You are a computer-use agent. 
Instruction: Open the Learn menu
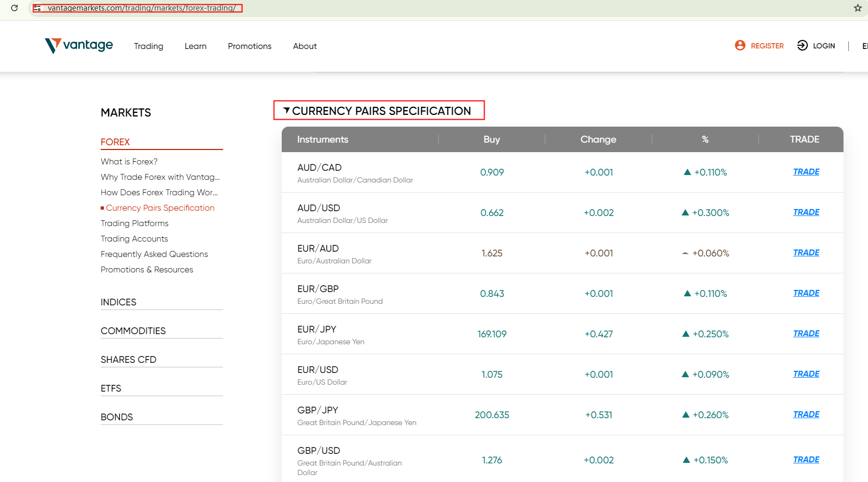pos(195,46)
